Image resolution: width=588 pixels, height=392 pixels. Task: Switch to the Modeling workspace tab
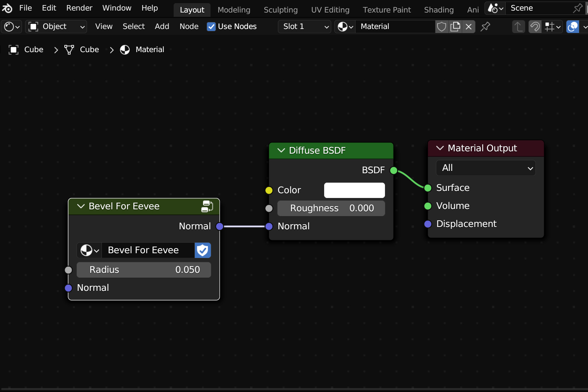(234, 10)
